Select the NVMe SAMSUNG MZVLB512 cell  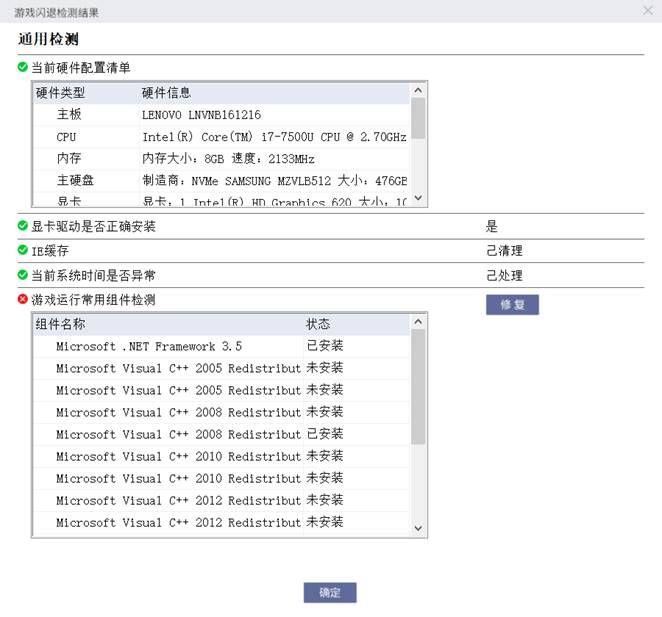tap(274, 181)
